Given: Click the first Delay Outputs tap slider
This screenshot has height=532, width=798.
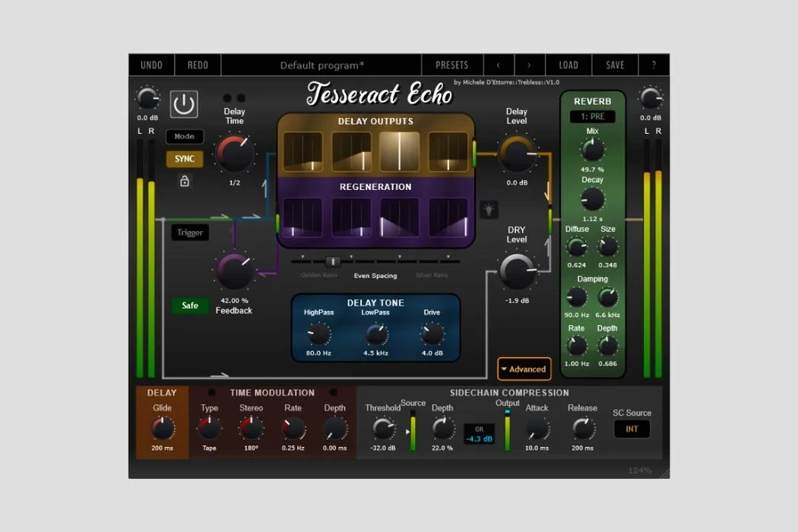Looking at the screenshot, I should [x=302, y=151].
